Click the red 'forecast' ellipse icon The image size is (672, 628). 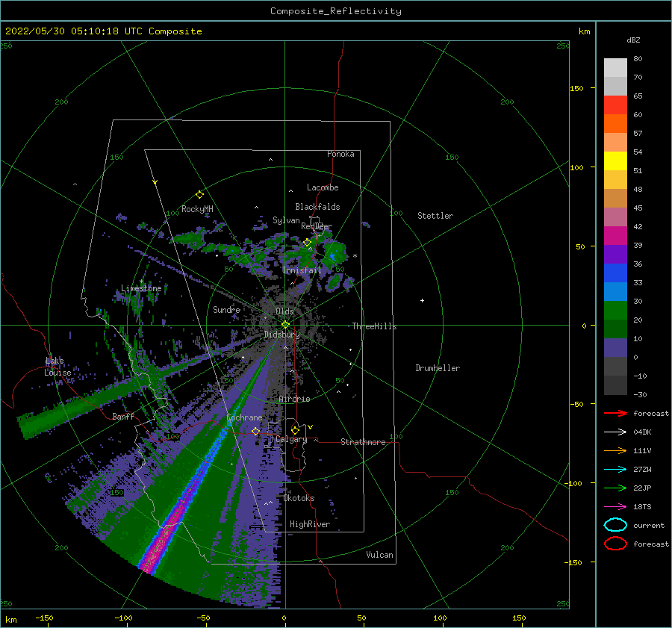tap(615, 544)
